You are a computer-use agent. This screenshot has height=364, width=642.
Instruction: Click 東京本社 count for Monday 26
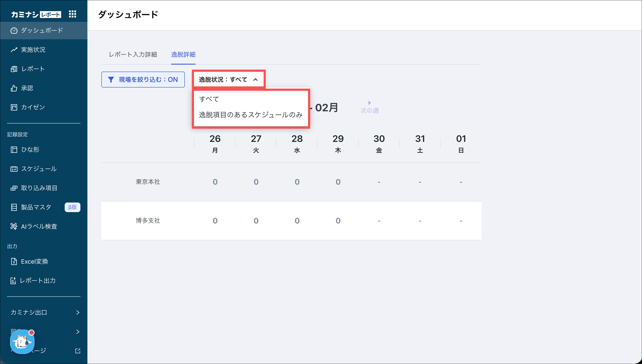coord(215,182)
